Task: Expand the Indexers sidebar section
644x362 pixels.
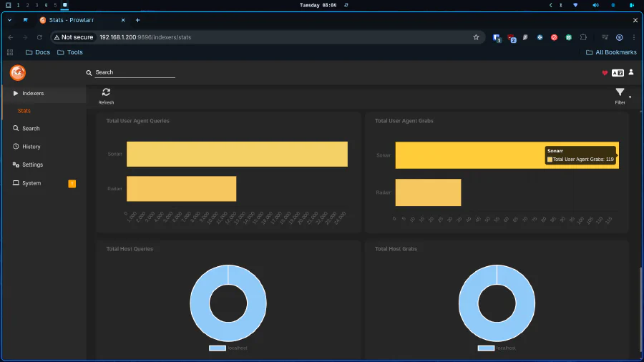Action: [32, 93]
